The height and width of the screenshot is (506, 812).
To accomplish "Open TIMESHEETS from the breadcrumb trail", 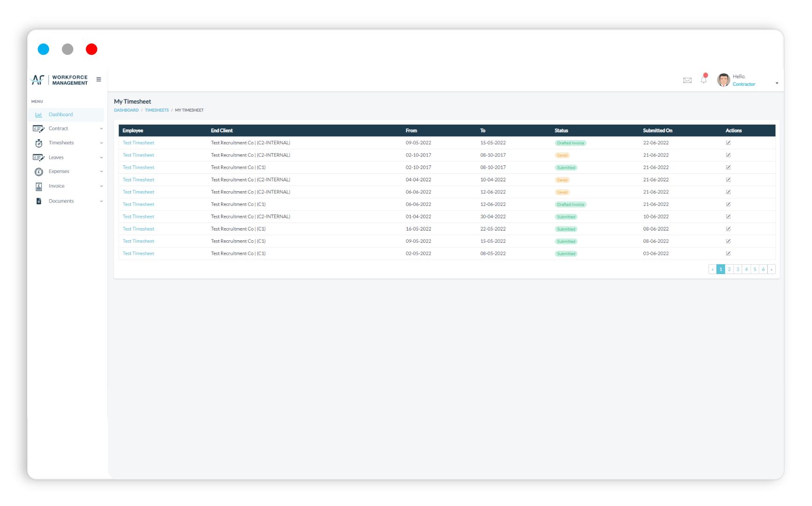I will coord(156,110).
